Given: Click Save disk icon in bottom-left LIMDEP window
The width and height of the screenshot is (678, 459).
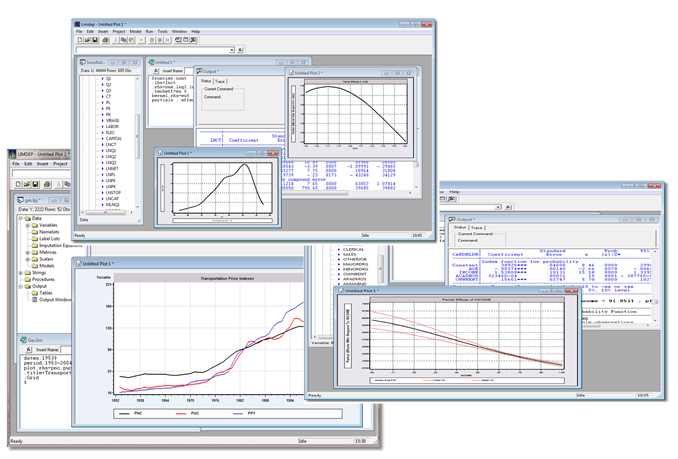Looking at the screenshot, I should [35, 184].
